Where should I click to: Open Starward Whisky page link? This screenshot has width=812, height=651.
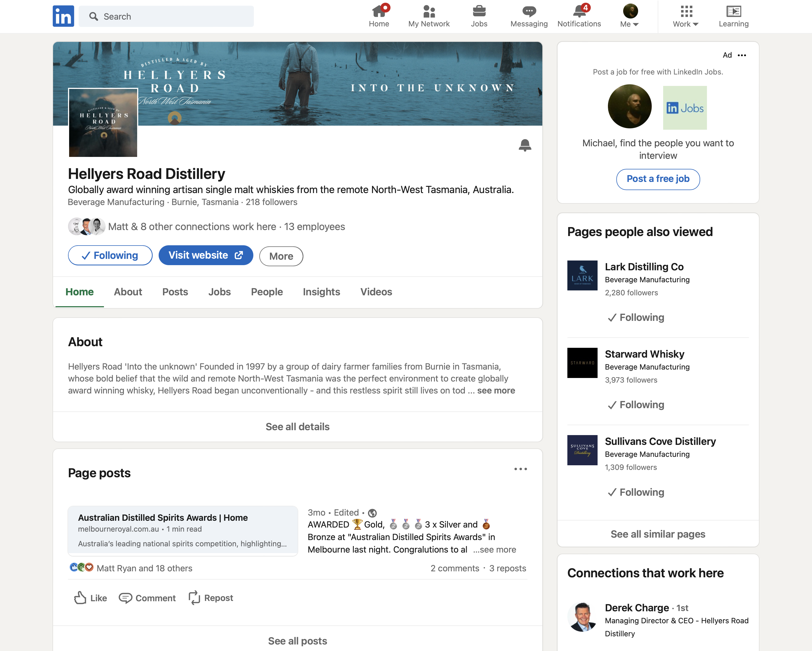coord(644,354)
